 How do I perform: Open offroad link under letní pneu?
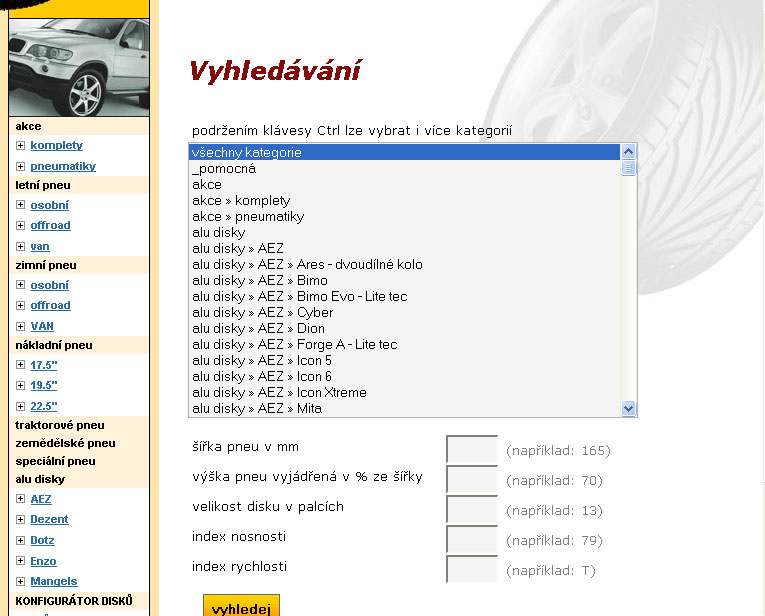(50, 225)
